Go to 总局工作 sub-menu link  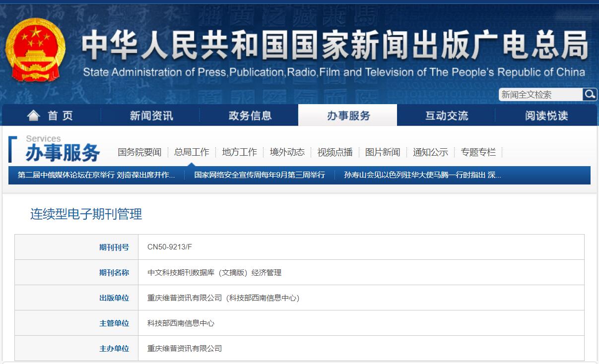192,152
